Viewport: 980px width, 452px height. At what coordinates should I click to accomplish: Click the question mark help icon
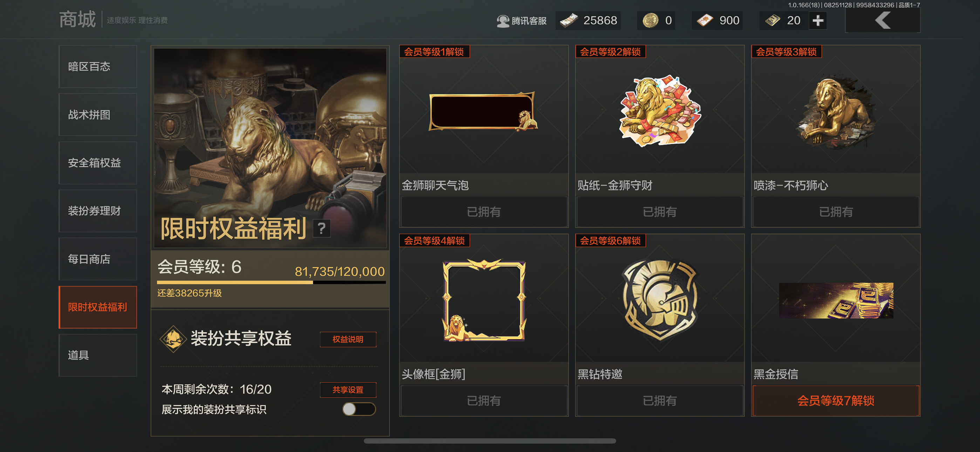coord(321,228)
